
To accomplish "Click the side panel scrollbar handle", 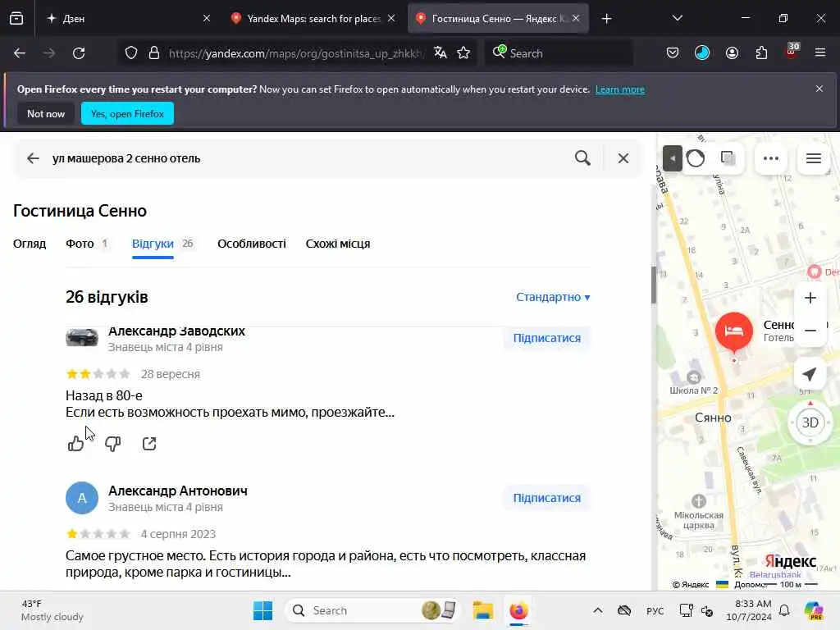I will pyautogui.click(x=654, y=284).
